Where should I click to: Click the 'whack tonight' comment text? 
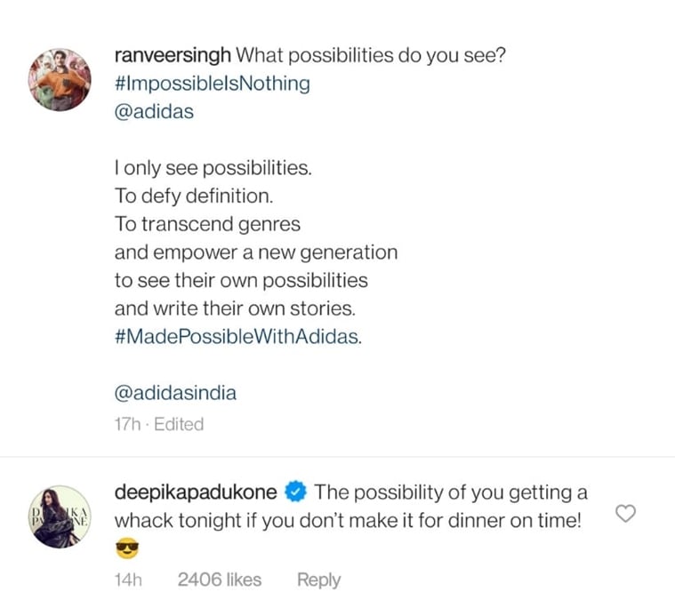coord(177,521)
